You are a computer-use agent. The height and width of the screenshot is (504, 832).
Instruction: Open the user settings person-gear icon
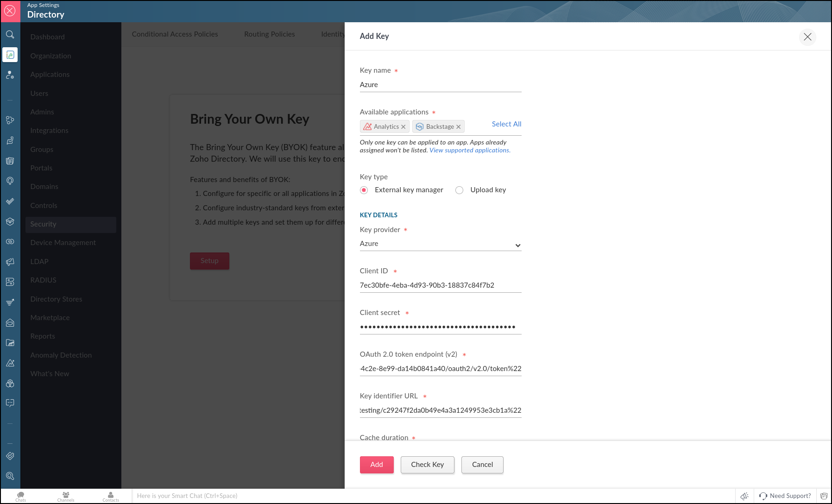[x=10, y=75]
